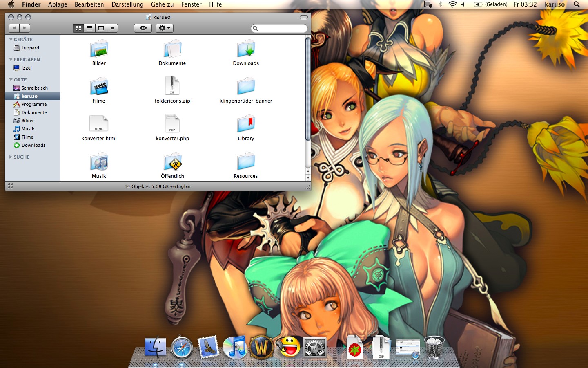
Task: Open the Öffentlich folder
Action: point(172,162)
